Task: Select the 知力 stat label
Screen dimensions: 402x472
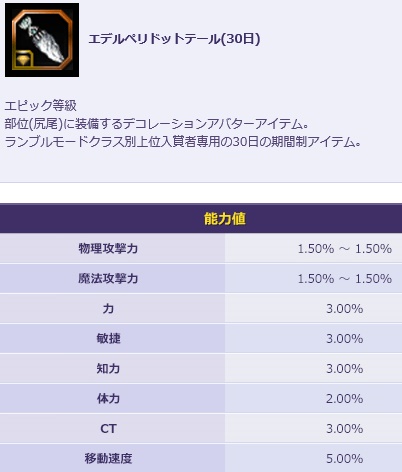Action: [108, 368]
